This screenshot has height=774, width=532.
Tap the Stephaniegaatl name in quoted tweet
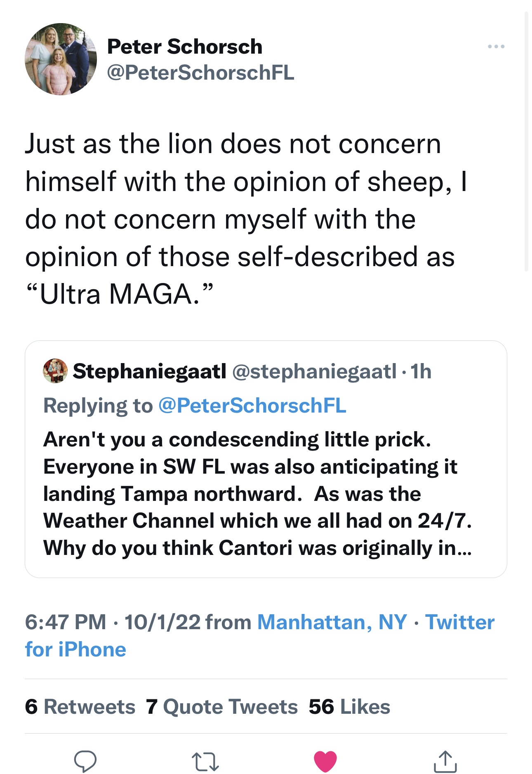click(149, 371)
